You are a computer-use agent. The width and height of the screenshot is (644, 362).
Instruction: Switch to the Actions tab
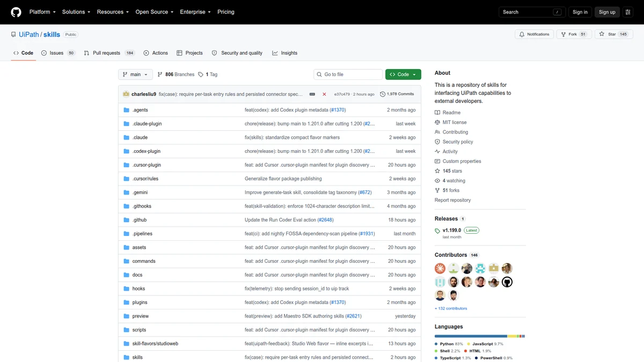pyautogui.click(x=156, y=53)
